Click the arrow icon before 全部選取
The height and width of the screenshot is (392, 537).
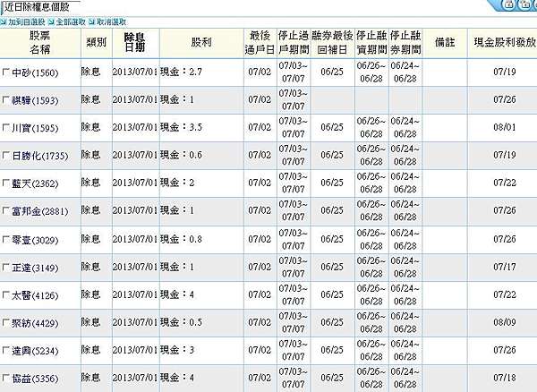pyautogui.click(x=51, y=21)
